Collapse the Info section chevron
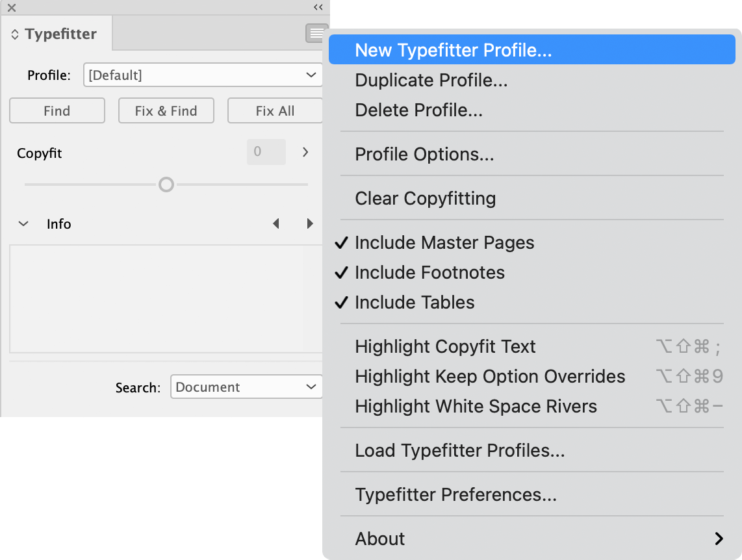Screen dimensions: 742x560 23,223
